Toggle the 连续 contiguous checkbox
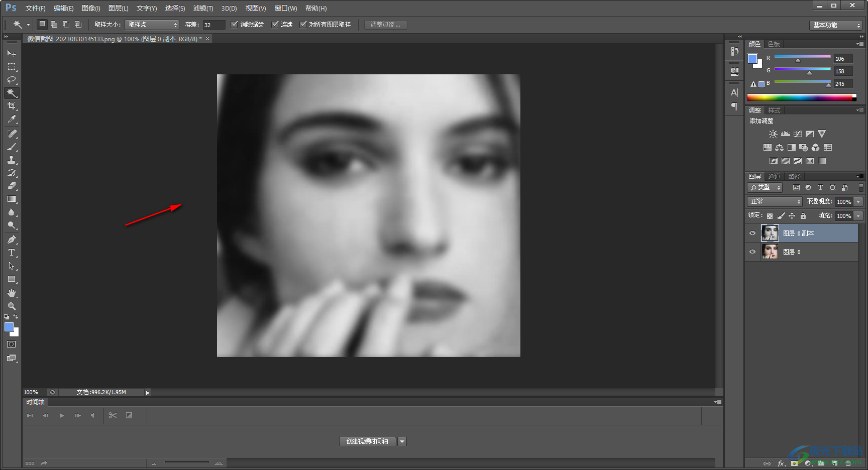This screenshot has height=470, width=868. pos(275,24)
